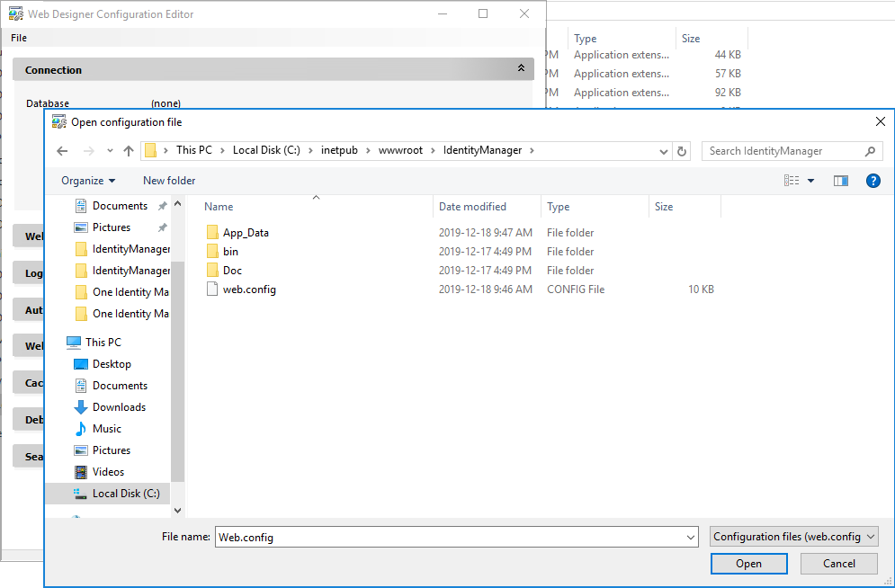This screenshot has height=588, width=895.
Task: Expand the Organize dropdown menu
Action: click(88, 181)
